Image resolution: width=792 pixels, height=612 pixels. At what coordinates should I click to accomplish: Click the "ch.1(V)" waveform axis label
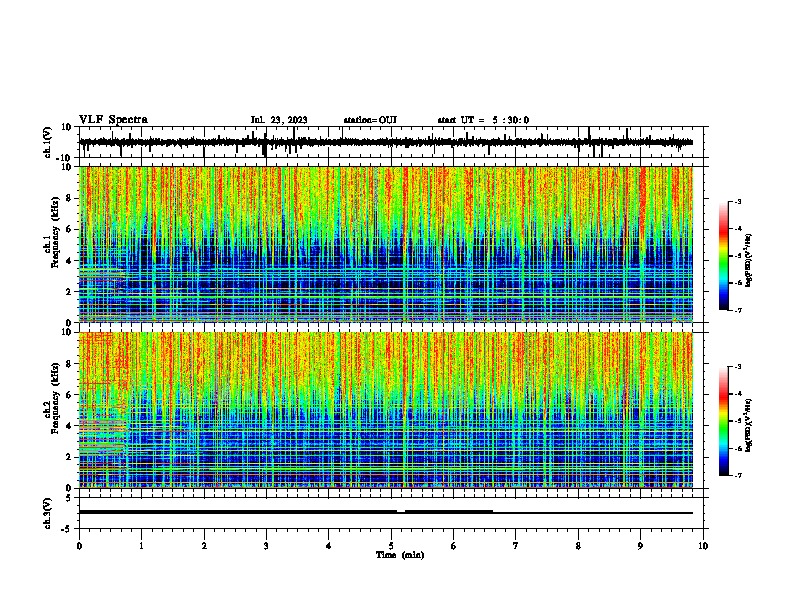click(48, 142)
